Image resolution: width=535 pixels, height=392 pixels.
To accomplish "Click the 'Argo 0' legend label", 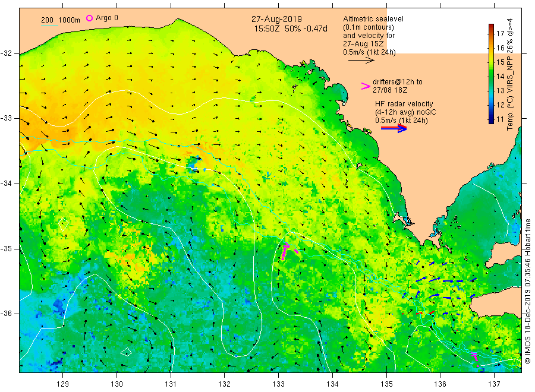I will pyautogui.click(x=107, y=18).
